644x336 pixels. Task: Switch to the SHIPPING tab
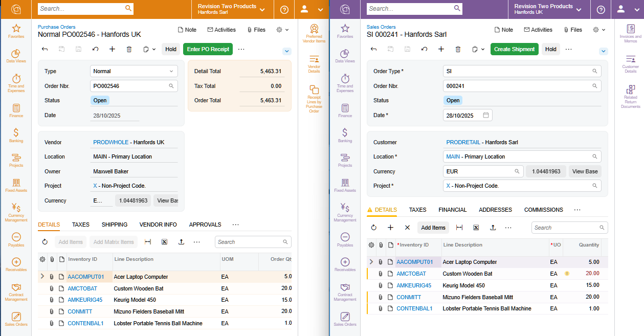[114, 224]
